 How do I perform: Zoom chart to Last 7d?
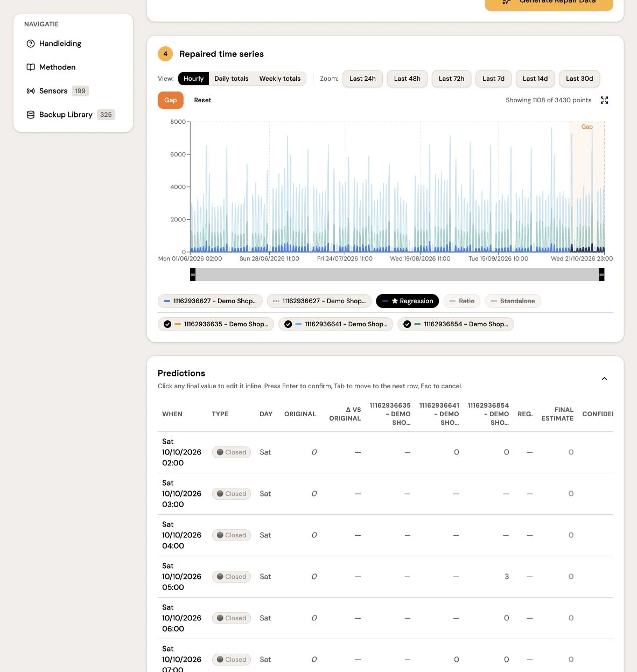pyautogui.click(x=493, y=79)
